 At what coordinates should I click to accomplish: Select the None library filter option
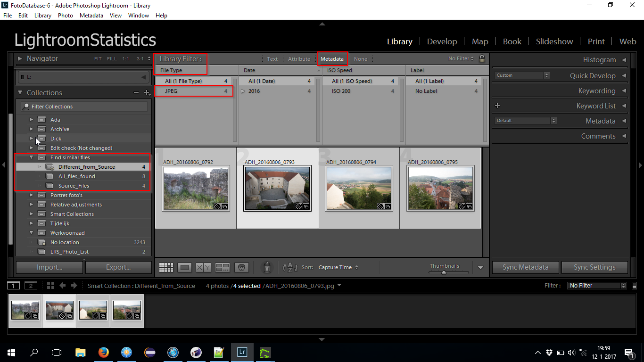tap(361, 59)
